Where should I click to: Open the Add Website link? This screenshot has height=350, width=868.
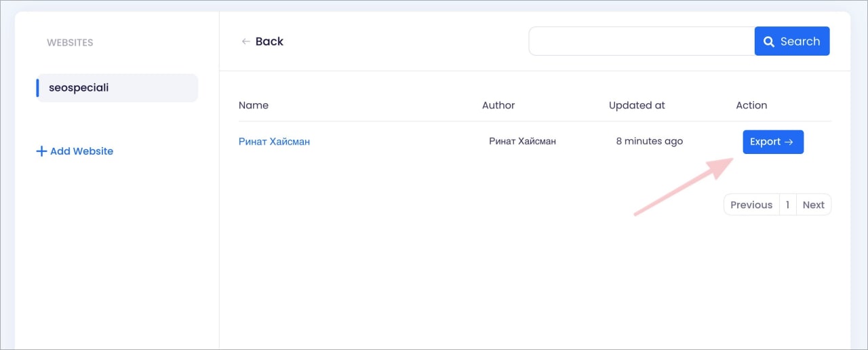click(x=75, y=151)
